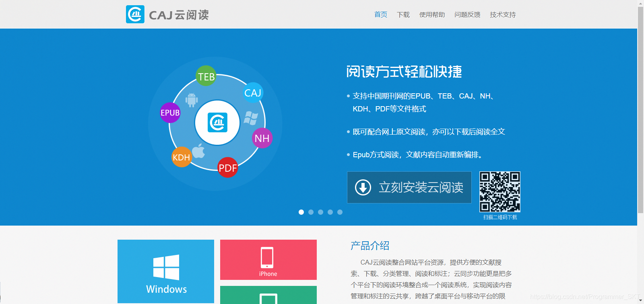The image size is (644, 304).
Task: Click the phone icon in the iPhone tile
Action: pyautogui.click(x=267, y=257)
